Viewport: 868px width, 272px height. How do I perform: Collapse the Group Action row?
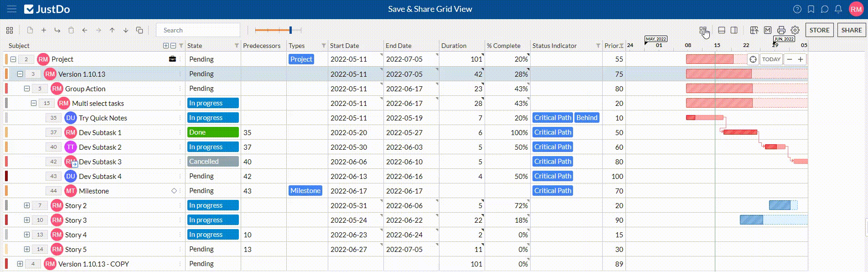coord(27,89)
